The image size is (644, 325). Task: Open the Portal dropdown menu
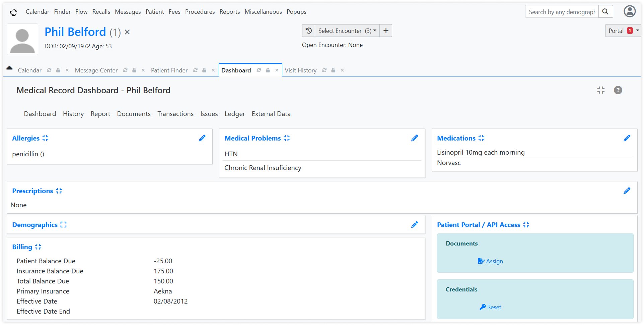[623, 31]
